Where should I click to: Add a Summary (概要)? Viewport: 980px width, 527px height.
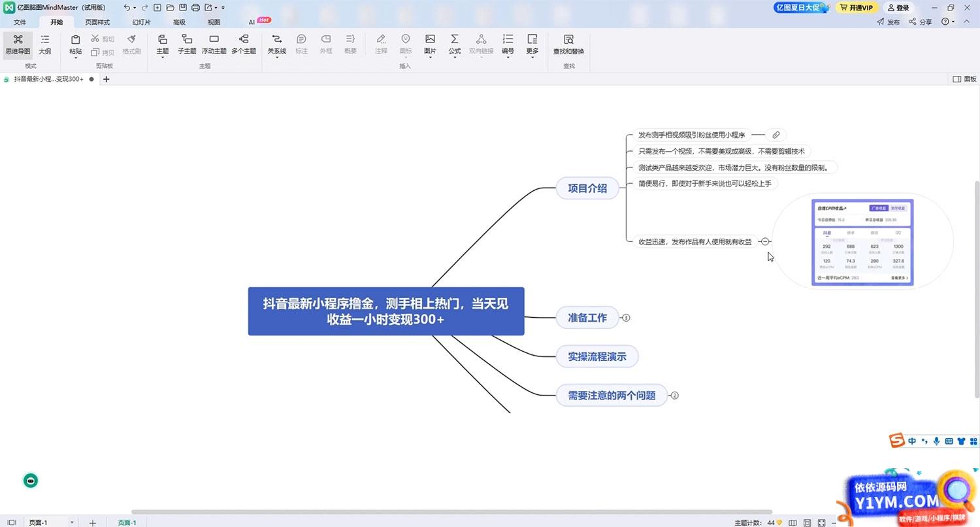tap(350, 44)
